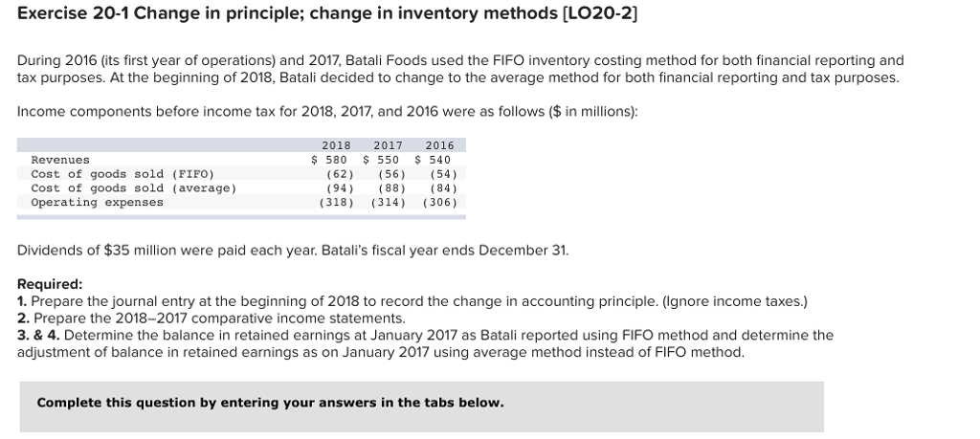The height and width of the screenshot is (439, 980).
Task: Click the Revenues row label
Action: pyautogui.click(x=60, y=160)
